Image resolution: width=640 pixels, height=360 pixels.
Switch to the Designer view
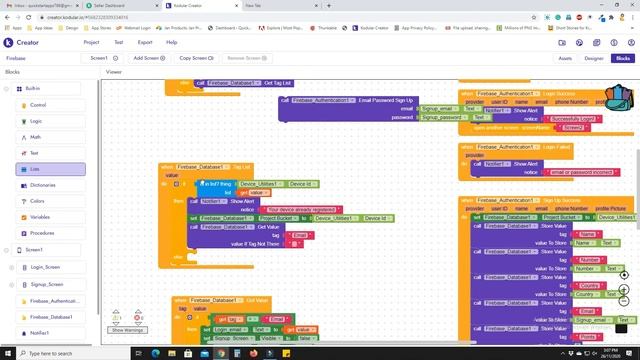[x=594, y=58]
